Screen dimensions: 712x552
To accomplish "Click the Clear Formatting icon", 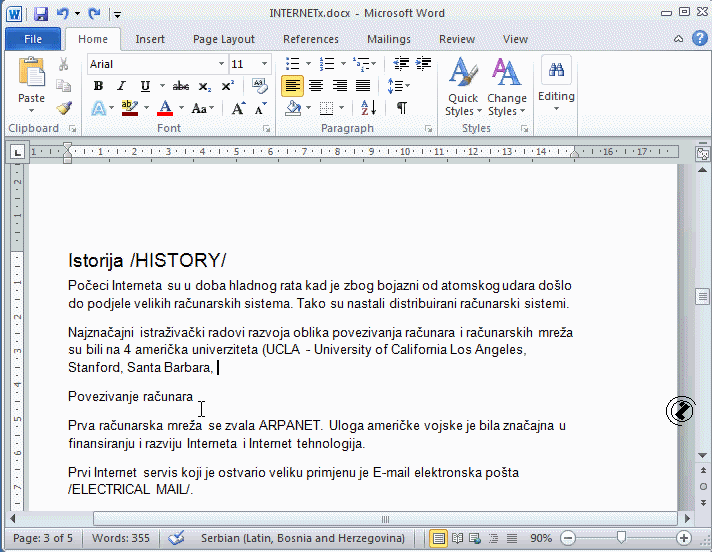I will pos(262,86).
